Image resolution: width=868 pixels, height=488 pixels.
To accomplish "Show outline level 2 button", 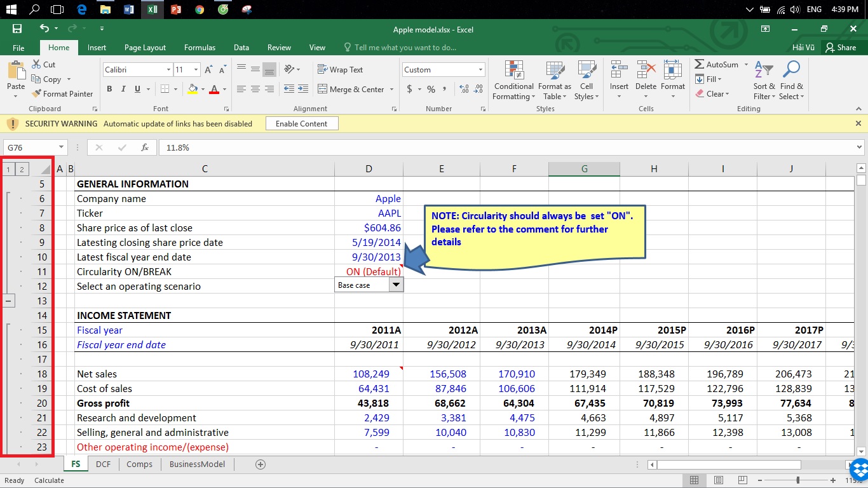I will (22, 169).
